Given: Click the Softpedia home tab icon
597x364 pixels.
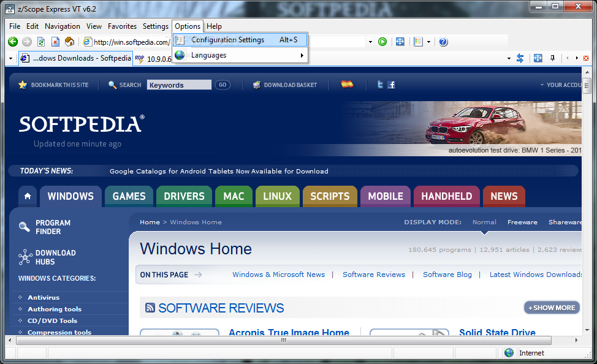Looking at the screenshot, I should [x=28, y=196].
